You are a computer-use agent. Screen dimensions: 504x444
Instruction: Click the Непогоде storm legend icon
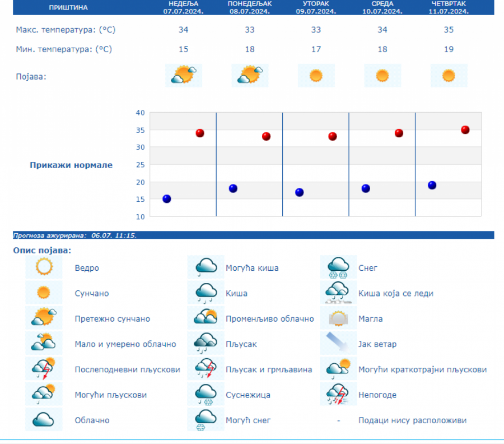338,395
